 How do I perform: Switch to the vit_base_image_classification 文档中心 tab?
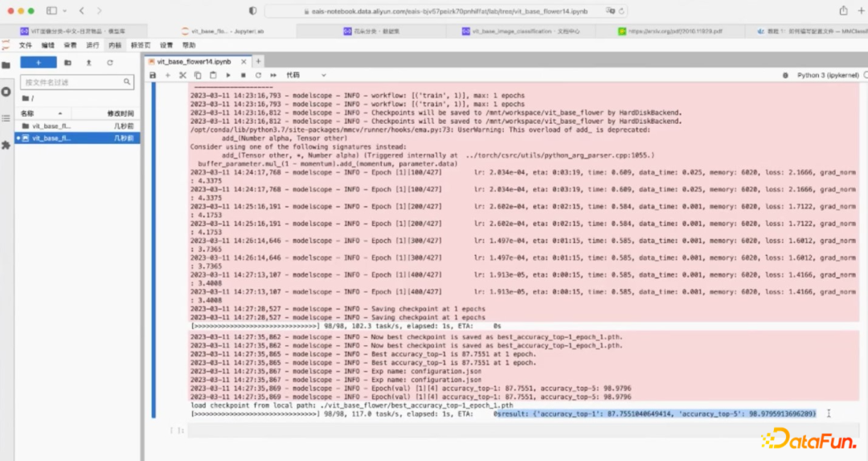coord(520,31)
